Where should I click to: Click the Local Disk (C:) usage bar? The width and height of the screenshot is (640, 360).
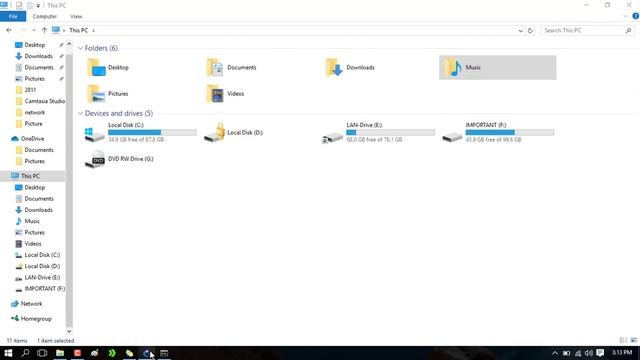(x=152, y=132)
